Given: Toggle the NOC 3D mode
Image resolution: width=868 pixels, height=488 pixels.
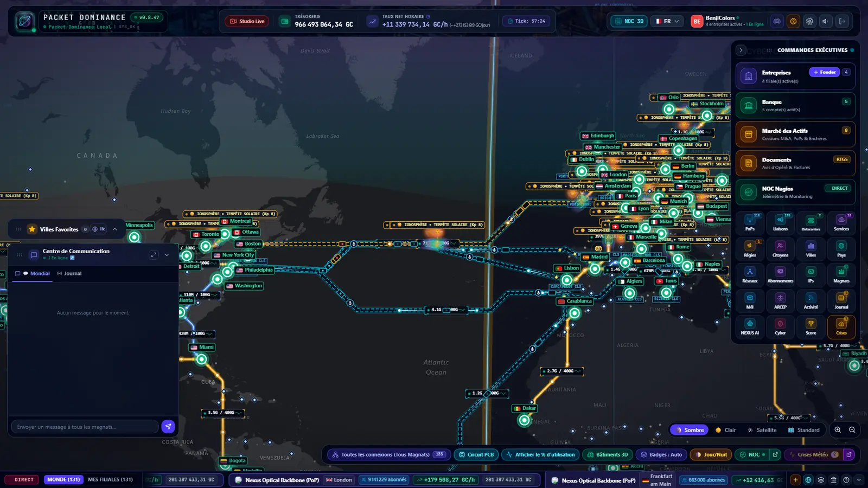Looking at the screenshot, I should pos(629,21).
